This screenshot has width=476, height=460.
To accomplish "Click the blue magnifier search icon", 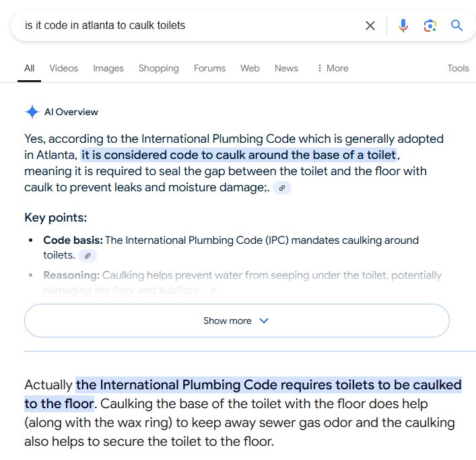I will click(x=456, y=26).
